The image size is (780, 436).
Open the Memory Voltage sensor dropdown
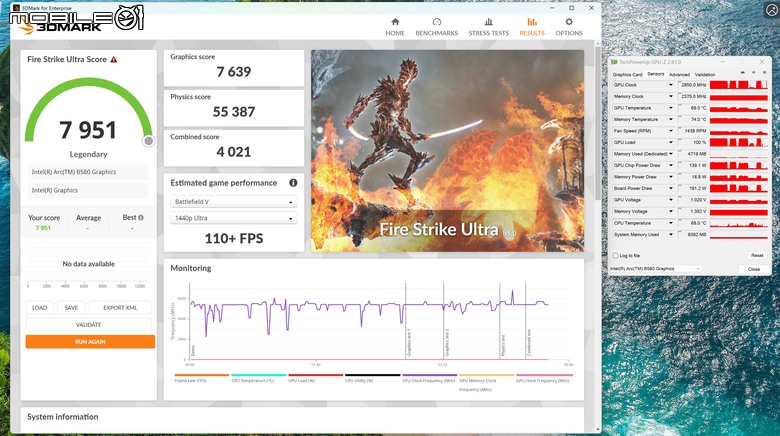click(x=671, y=212)
